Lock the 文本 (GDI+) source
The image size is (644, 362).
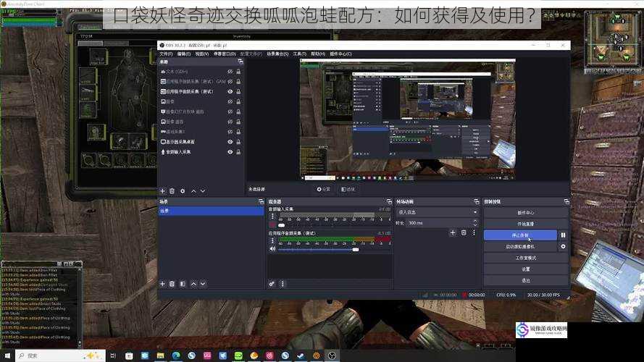(x=238, y=72)
